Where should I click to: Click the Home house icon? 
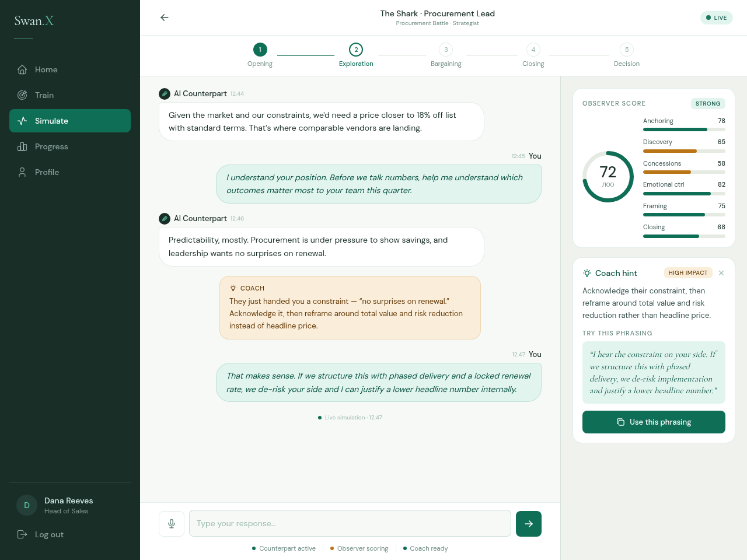[x=22, y=69]
